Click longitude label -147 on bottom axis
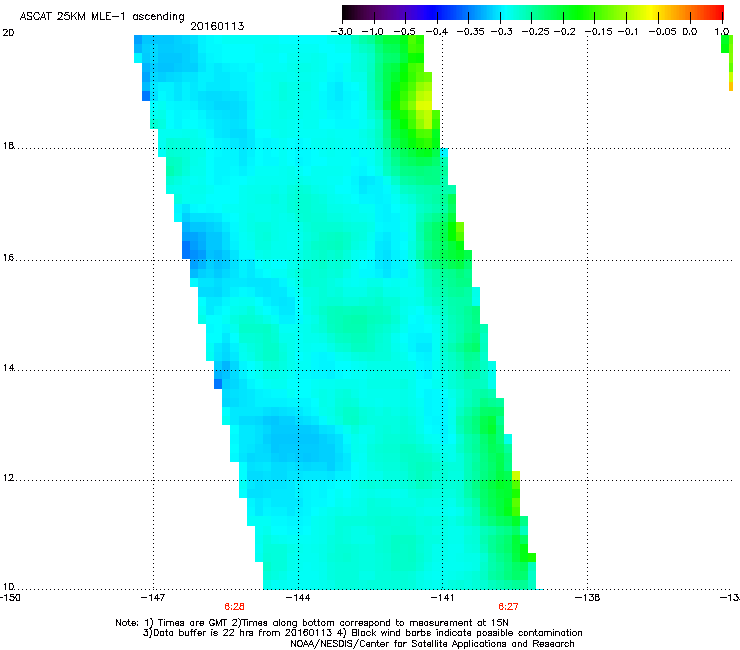740x650 pixels. 153,598
